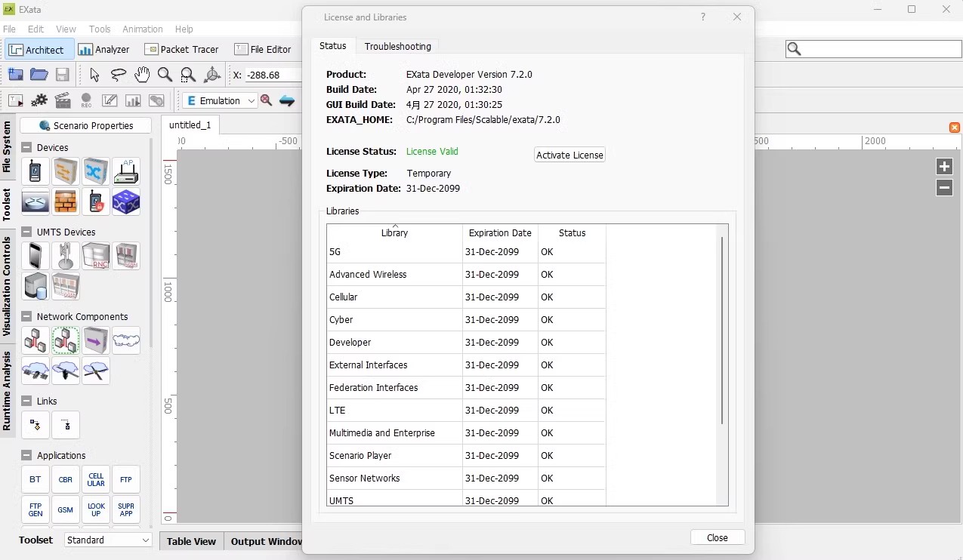Select the arrow pointer tool
Viewport: 963px width, 560px height.
(x=94, y=75)
